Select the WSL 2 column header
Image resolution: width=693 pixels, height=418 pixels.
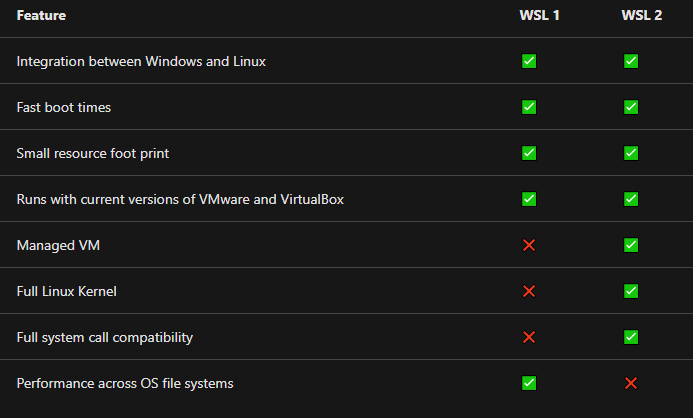tap(641, 15)
